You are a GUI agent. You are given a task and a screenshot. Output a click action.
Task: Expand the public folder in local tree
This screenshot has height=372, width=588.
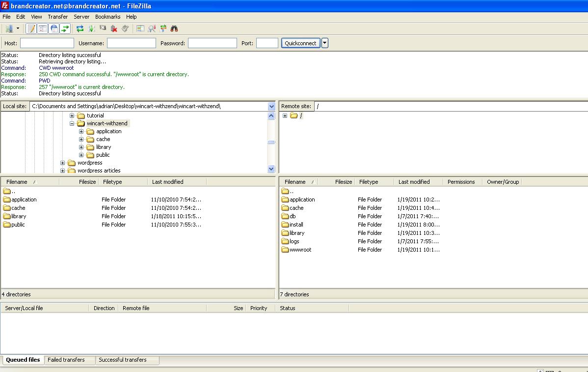coord(81,155)
